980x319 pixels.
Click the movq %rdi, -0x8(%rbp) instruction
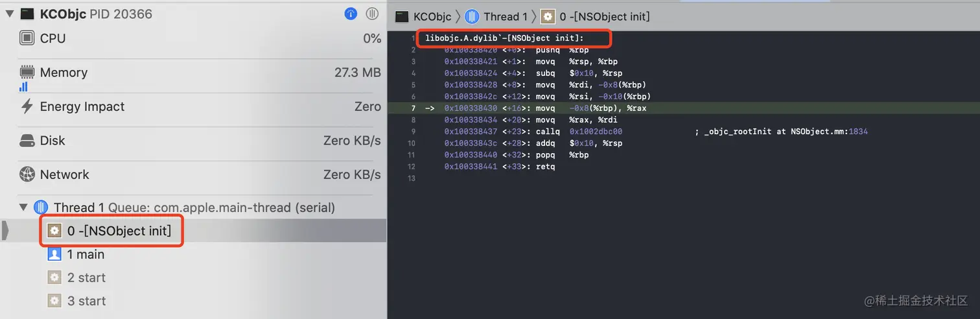point(590,85)
